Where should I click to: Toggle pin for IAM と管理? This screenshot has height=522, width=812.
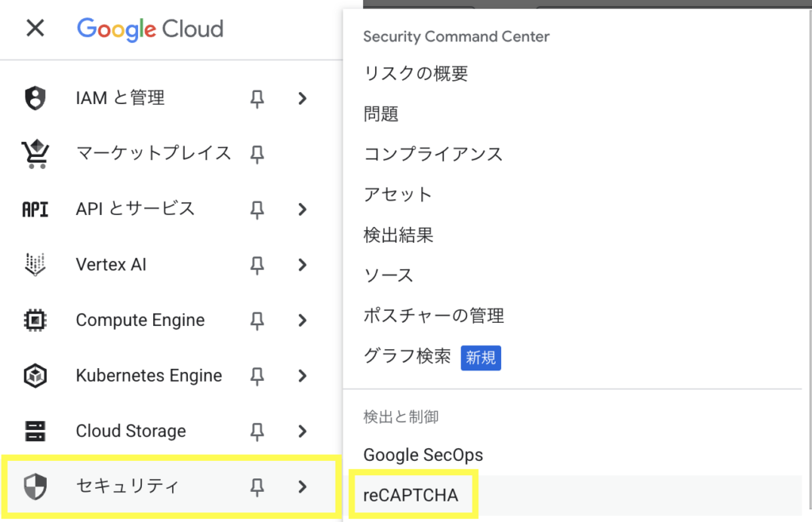[257, 98]
